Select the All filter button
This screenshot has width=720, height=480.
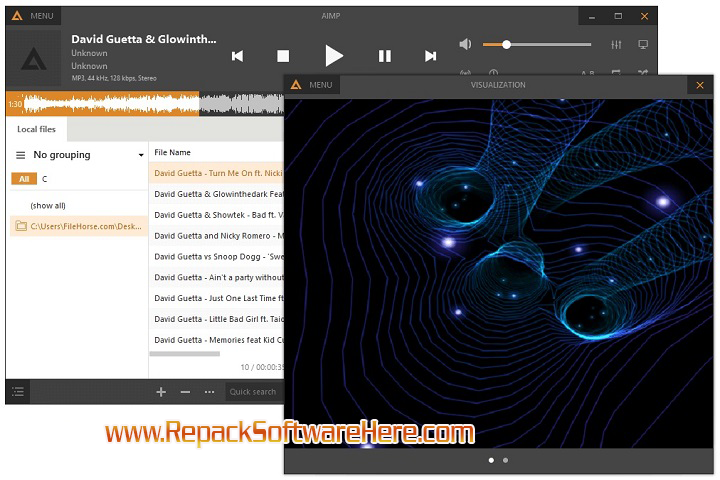coord(24,179)
